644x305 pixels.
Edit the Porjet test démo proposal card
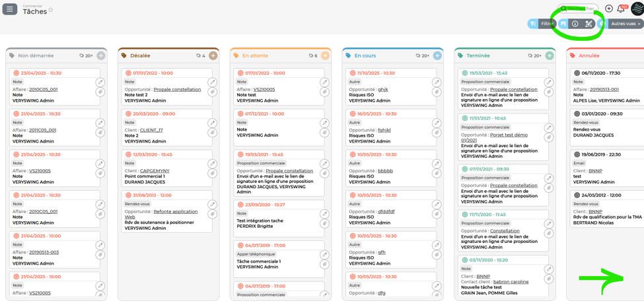549,127
